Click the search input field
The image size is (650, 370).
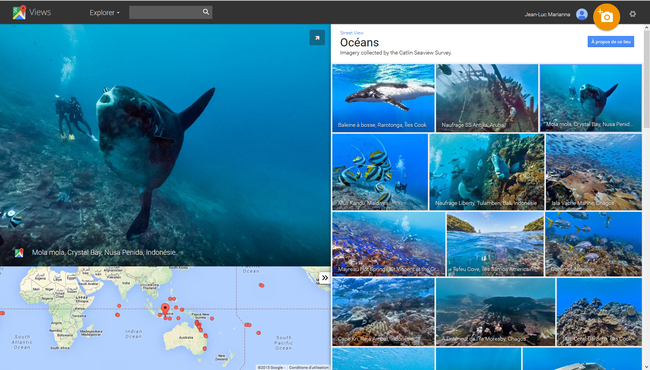click(166, 12)
